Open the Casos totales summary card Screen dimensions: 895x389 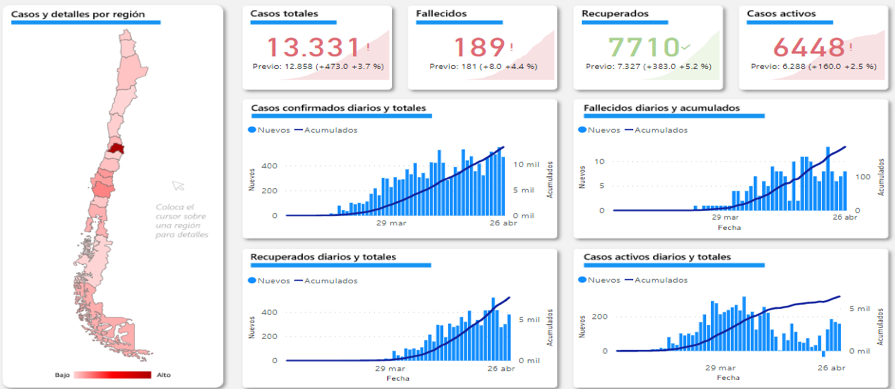tap(317, 47)
